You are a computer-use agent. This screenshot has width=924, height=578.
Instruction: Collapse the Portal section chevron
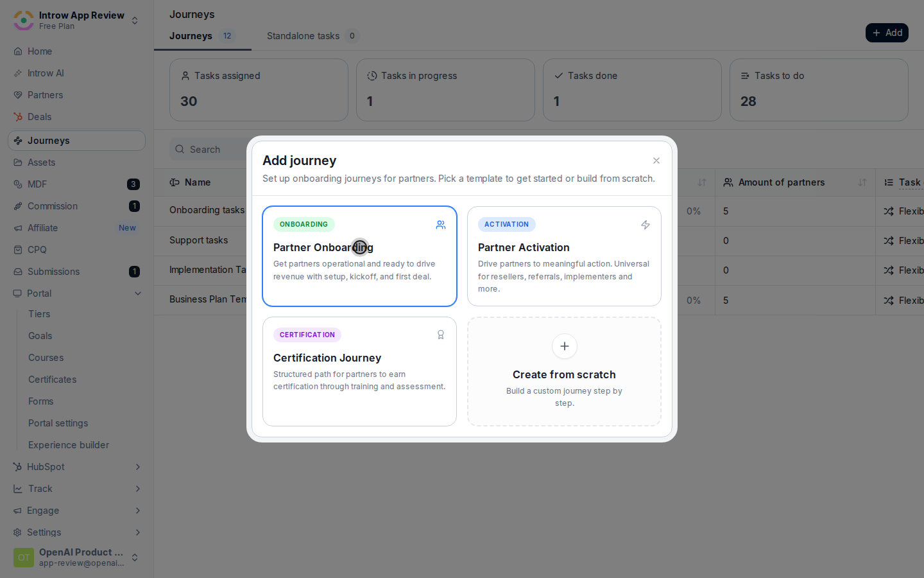(x=138, y=293)
